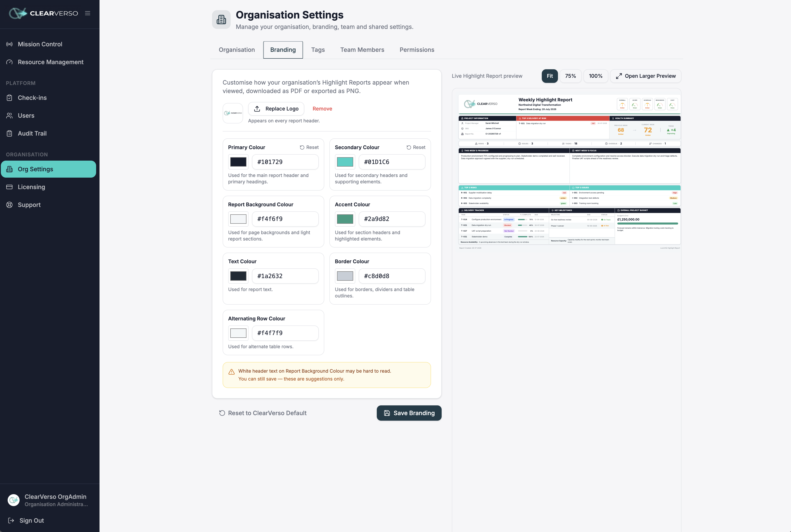
Task: Select the Branding tab
Action: tap(283, 50)
